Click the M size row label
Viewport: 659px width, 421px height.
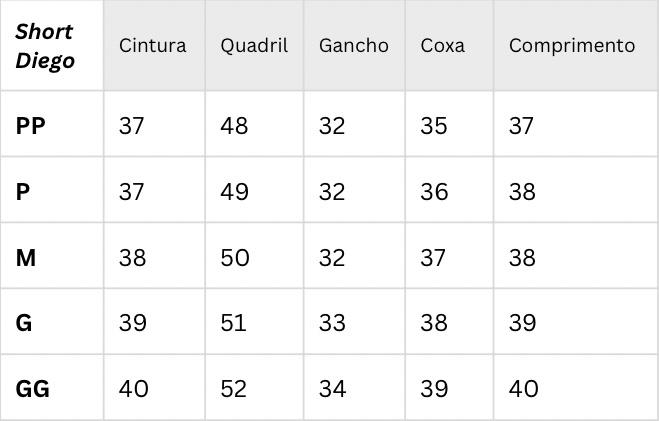point(26,258)
